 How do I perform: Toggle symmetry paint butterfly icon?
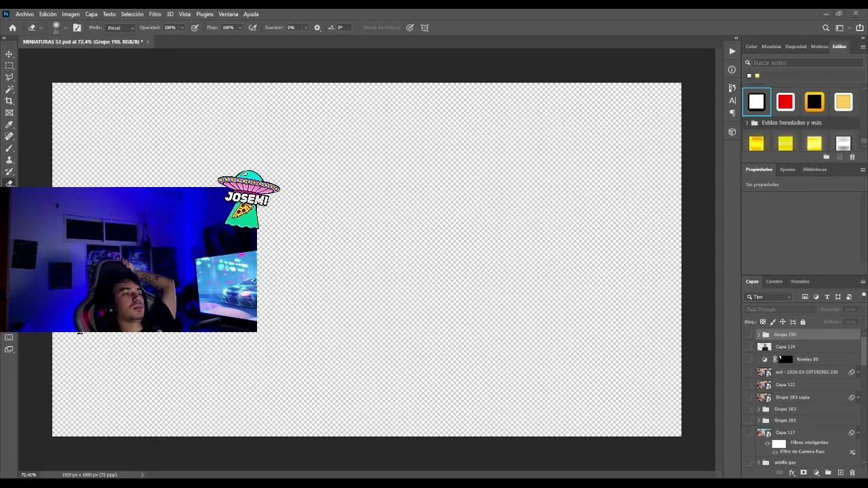425,28
